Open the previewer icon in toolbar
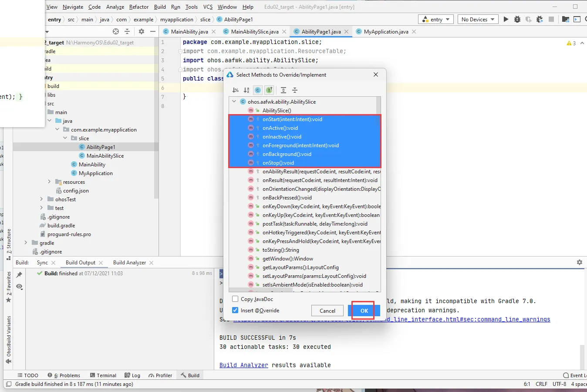Viewport: 587px width, 392px height. (x=577, y=19)
